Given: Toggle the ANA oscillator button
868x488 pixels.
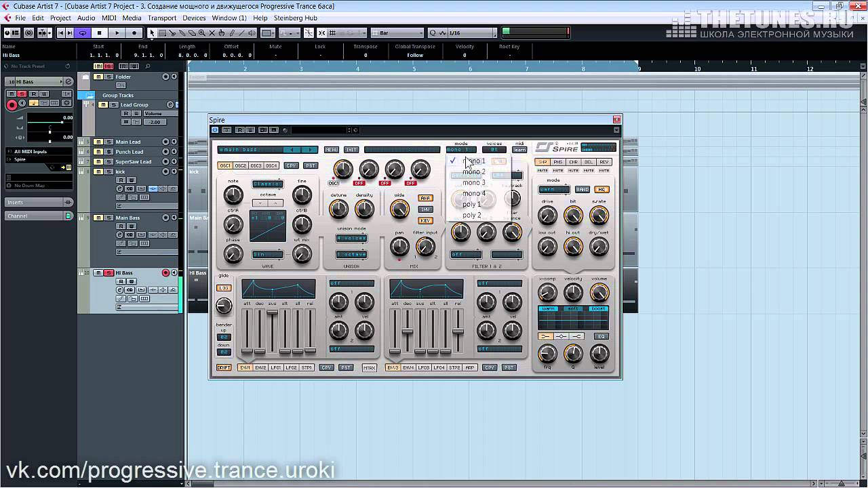Looking at the screenshot, I should (426, 199).
